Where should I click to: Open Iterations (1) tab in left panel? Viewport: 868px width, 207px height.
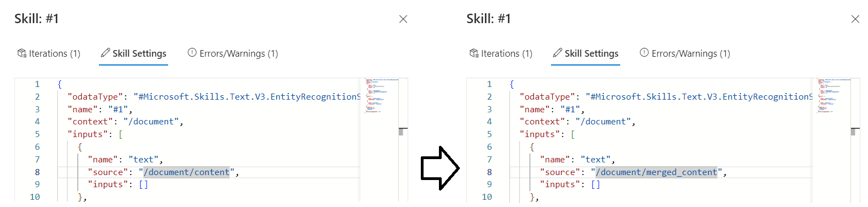click(49, 53)
